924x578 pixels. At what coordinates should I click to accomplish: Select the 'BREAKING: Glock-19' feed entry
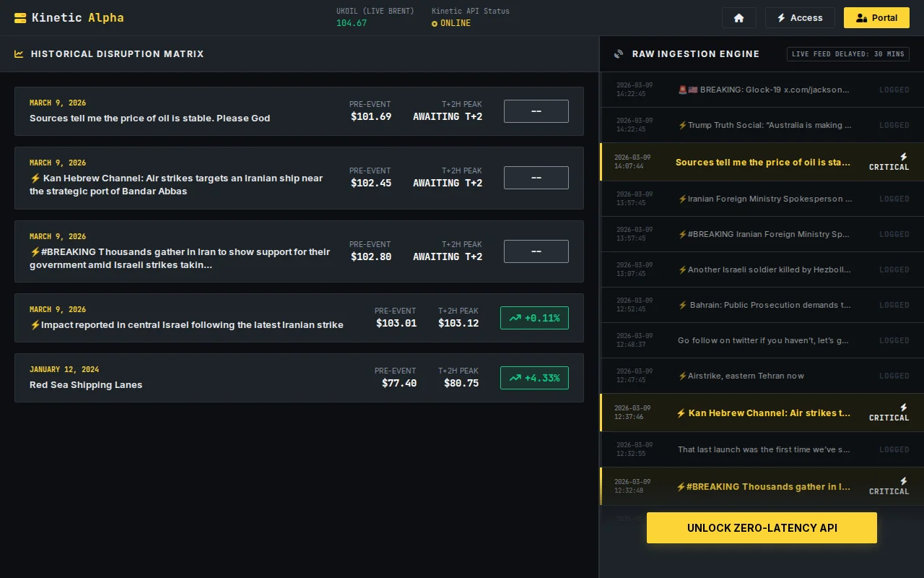[762, 90]
